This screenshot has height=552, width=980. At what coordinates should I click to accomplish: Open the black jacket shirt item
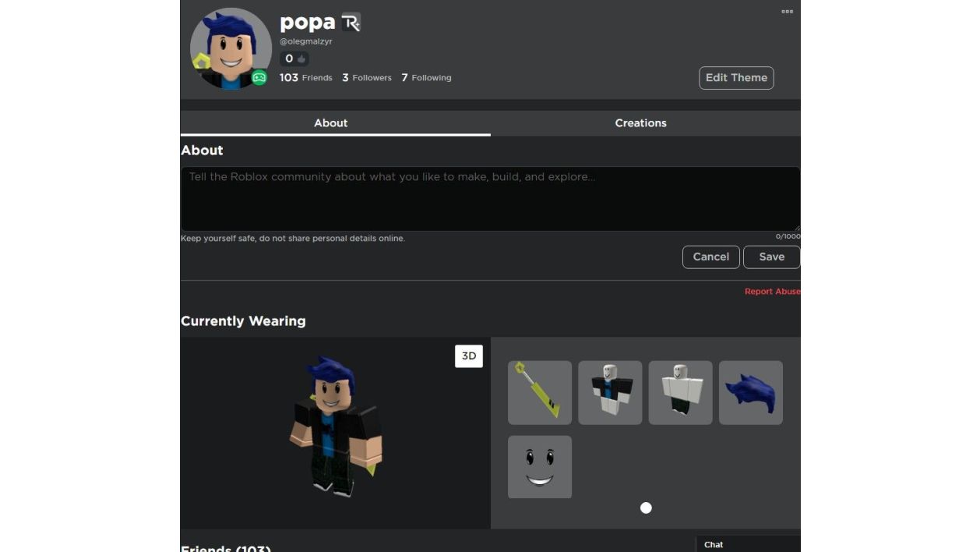[610, 392]
